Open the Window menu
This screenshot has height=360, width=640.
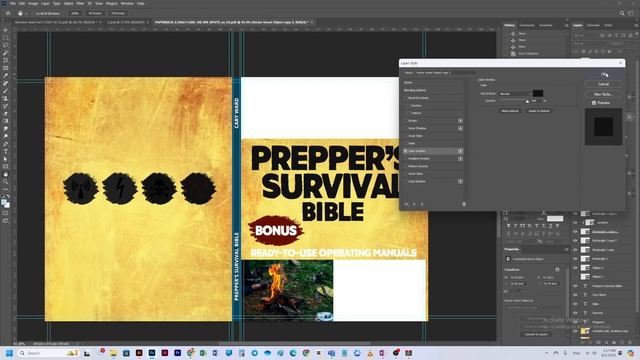point(127,3)
